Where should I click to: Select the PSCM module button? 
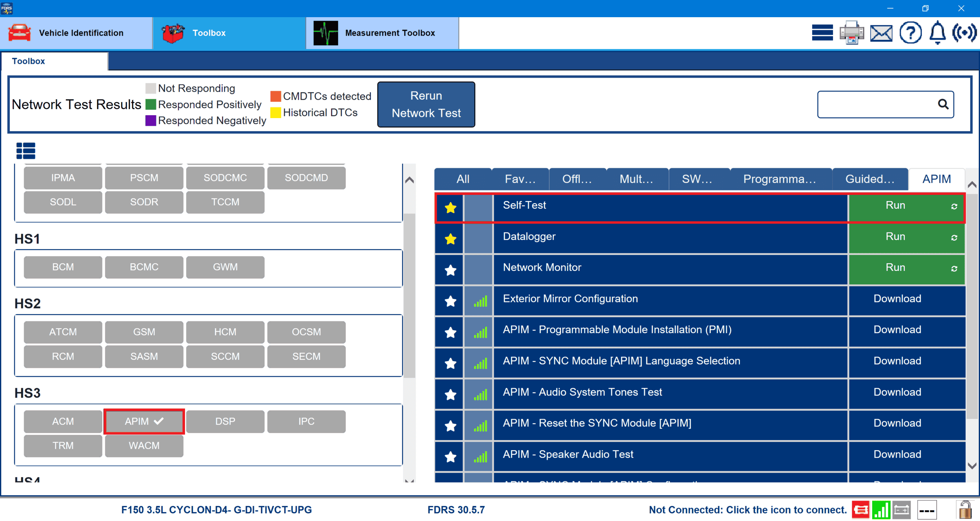pyautogui.click(x=144, y=178)
